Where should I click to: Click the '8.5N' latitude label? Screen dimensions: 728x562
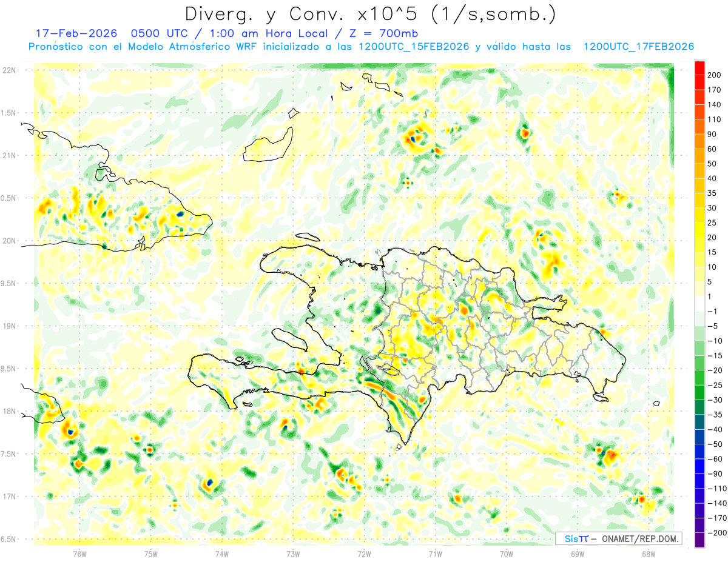(9, 369)
